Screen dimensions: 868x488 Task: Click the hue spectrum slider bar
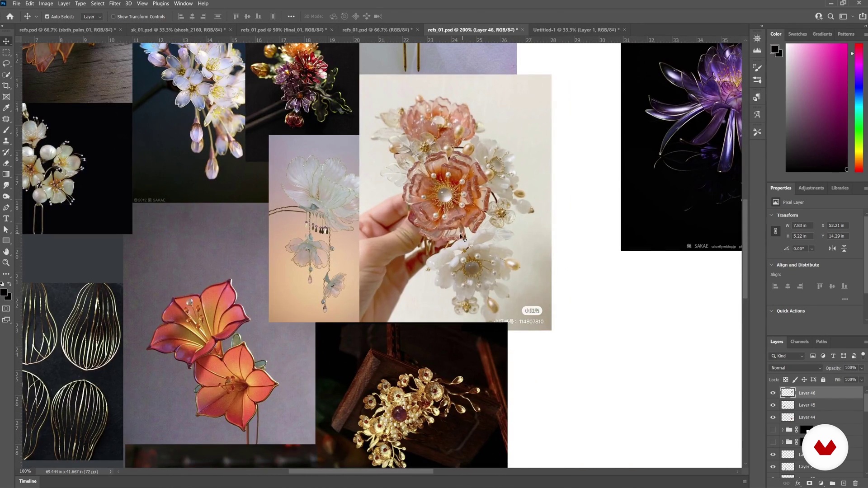coord(859,108)
